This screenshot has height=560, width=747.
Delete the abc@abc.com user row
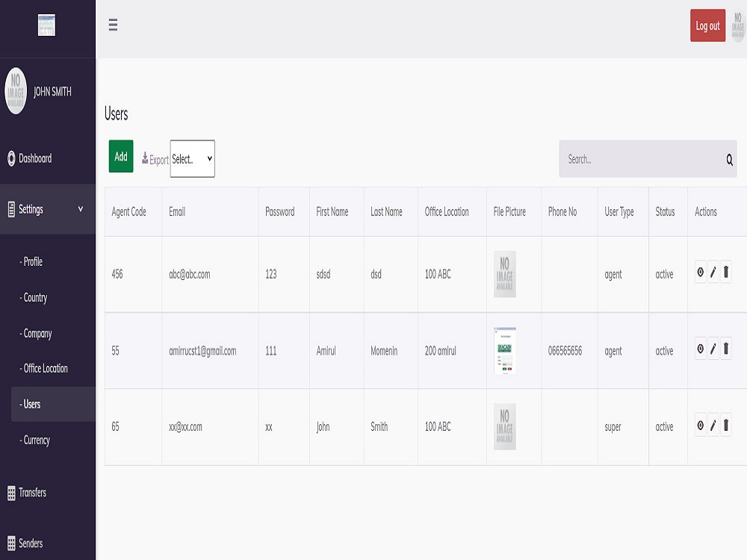pyautogui.click(x=726, y=273)
